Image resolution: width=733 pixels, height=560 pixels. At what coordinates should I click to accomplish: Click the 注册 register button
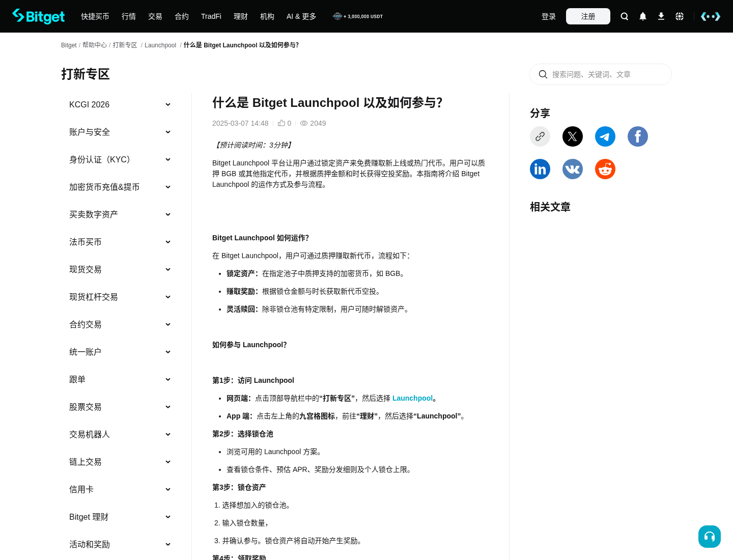tap(588, 16)
